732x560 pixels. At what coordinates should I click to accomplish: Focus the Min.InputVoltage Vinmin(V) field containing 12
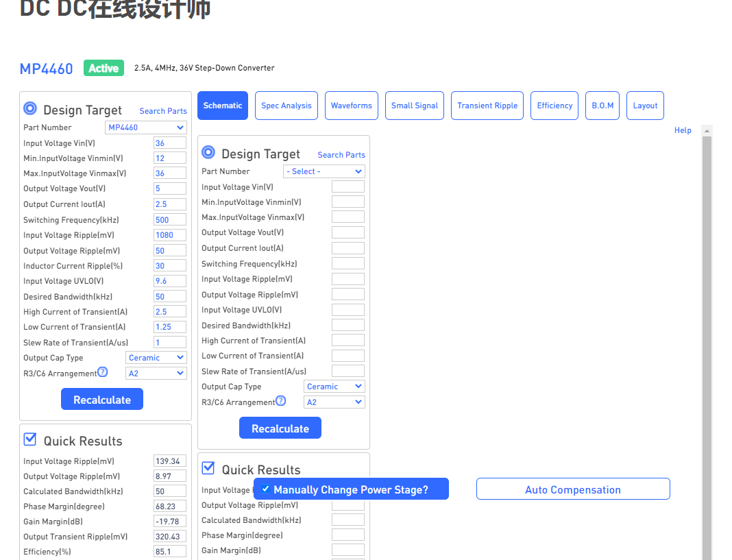pos(170,158)
